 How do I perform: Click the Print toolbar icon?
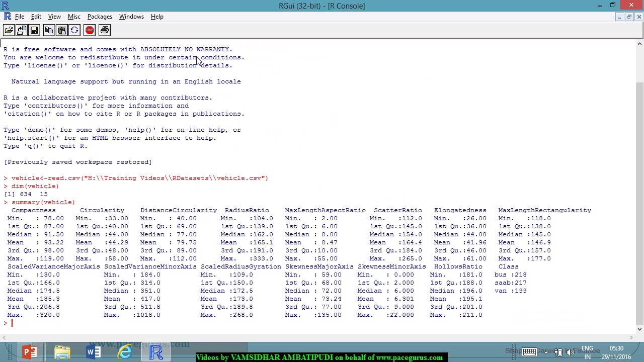(105, 30)
